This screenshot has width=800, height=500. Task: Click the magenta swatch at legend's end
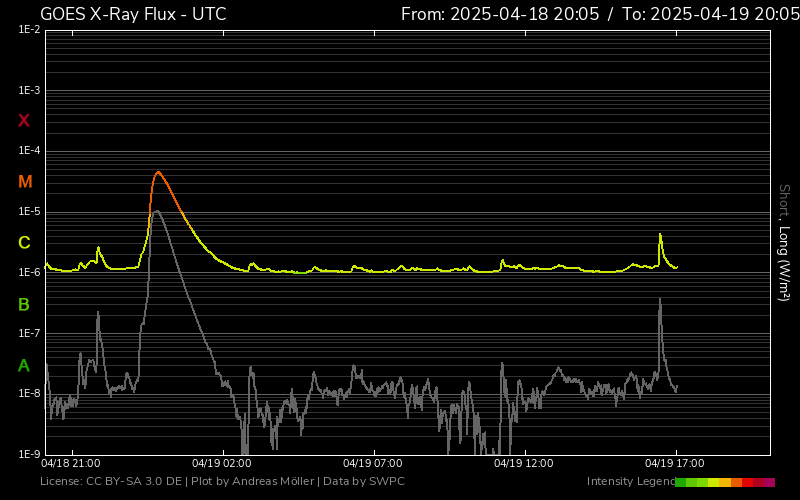pyautogui.click(x=769, y=482)
